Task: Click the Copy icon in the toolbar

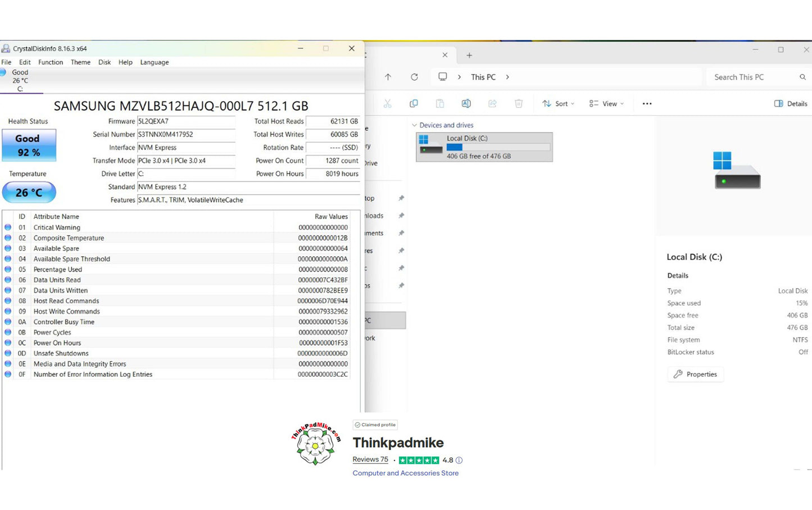Action: pyautogui.click(x=414, y=103)
